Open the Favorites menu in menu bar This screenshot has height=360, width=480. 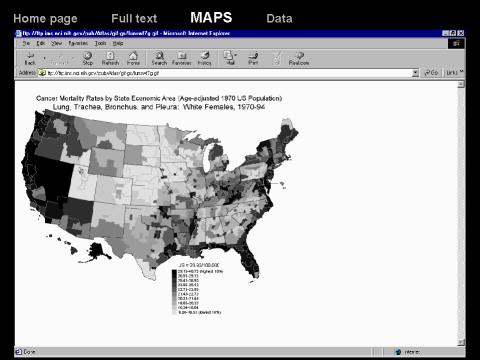tap(78, 43)
